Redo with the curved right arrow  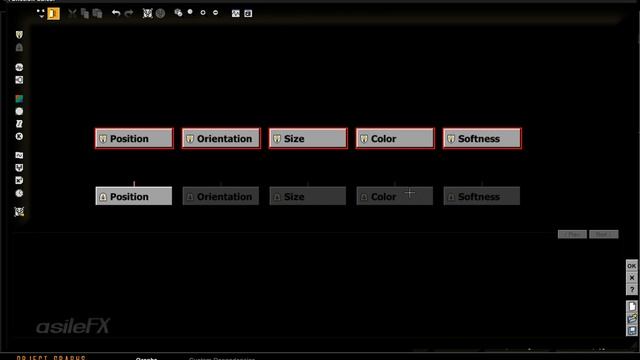pyautogui.click(x=129, y=13)
